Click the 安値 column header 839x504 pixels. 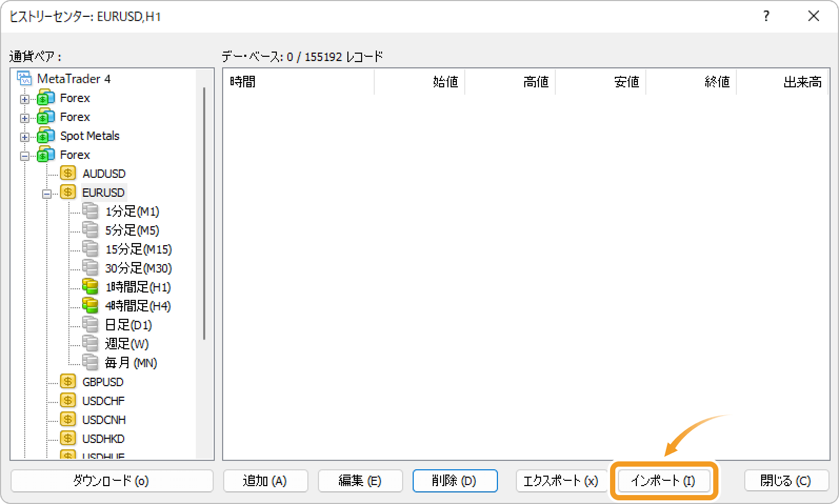tap(601, 82)
